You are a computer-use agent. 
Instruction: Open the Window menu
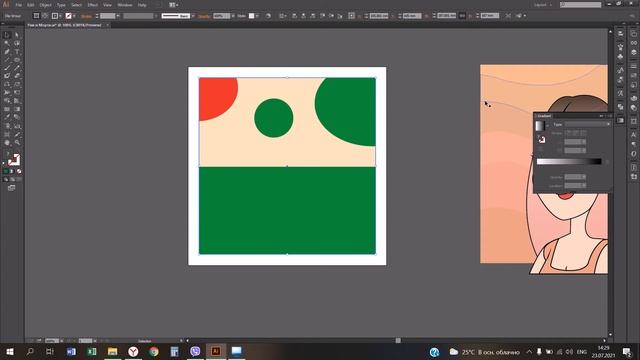coord(124,5)
